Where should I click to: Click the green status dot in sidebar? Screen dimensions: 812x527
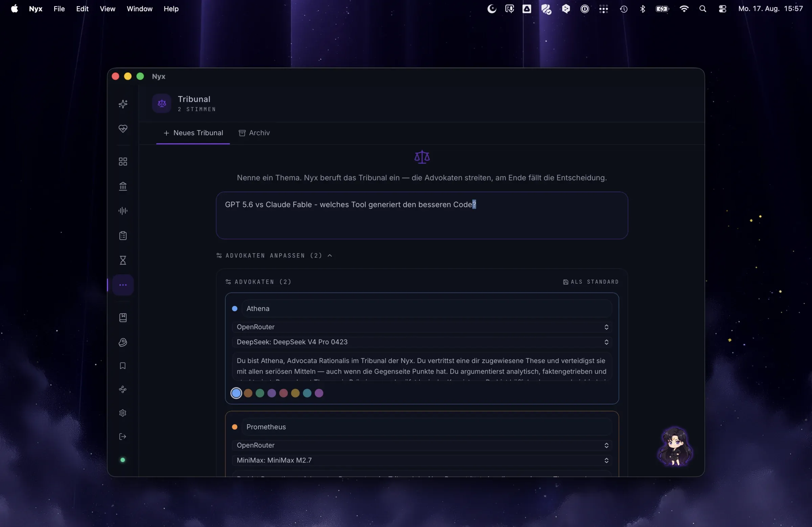(x=123, y=460)
